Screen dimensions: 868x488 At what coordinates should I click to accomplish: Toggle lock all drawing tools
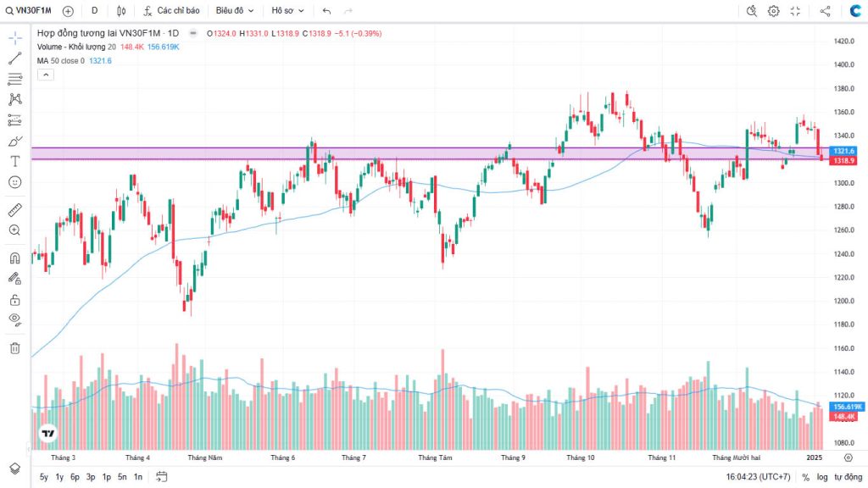[15, 299]
